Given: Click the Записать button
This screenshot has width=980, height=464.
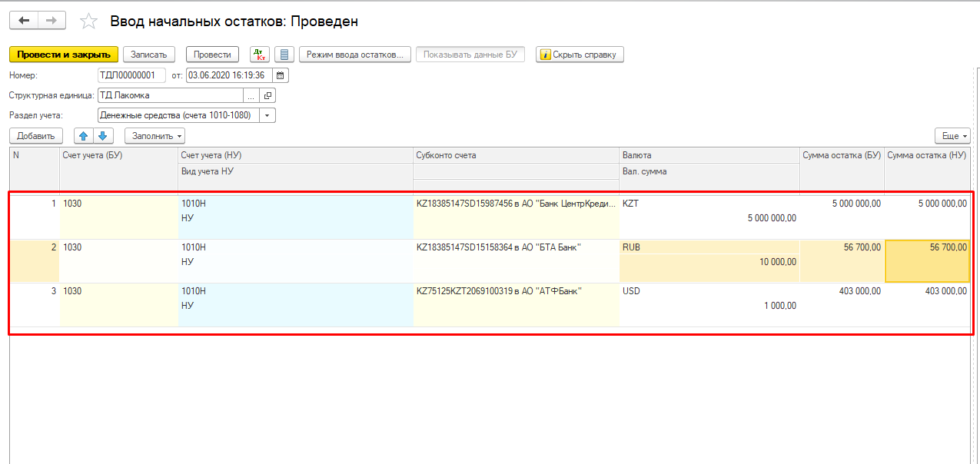Looking at the screenshot, I should (149, 55).
